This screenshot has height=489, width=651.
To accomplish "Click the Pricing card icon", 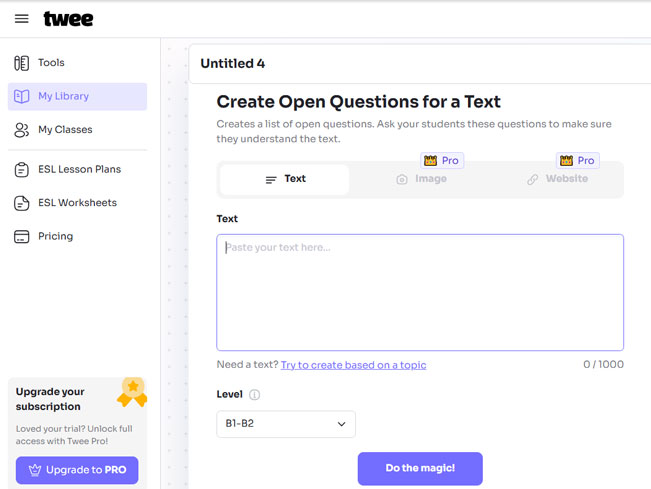I will (22, 237).
